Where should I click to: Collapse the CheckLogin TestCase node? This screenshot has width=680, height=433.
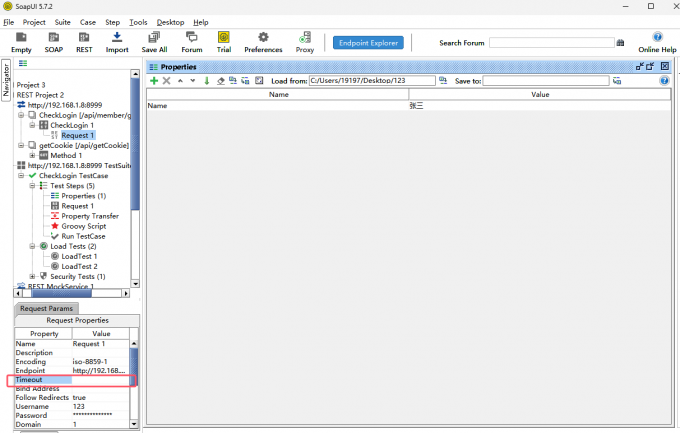coord(21,176)
